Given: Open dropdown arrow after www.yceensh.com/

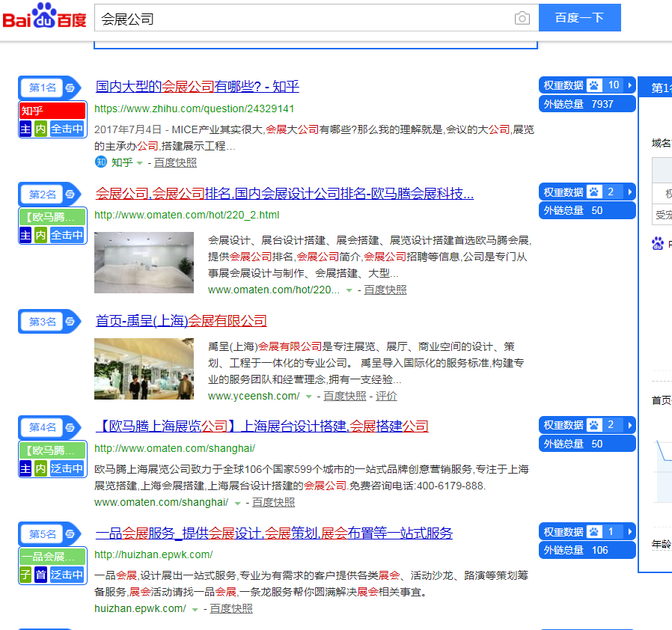Looking at the screenshot, I should 308,397.
